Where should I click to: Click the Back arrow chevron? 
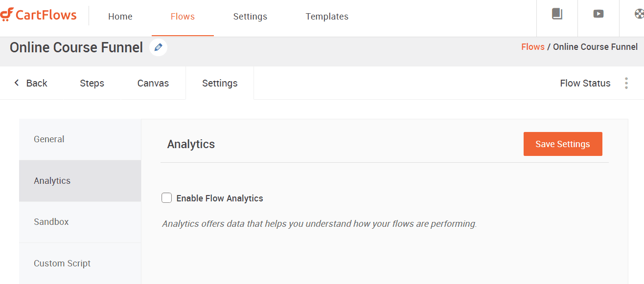pos(17,83)
